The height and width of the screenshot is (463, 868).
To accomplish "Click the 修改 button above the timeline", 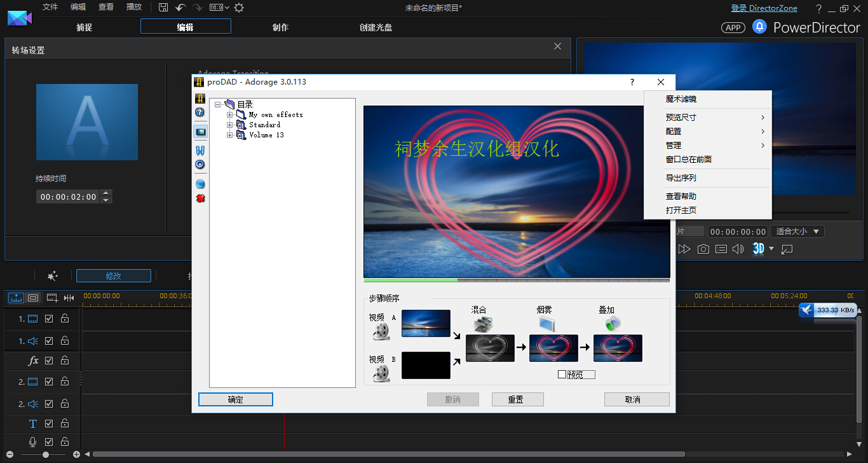I will 114,276.
